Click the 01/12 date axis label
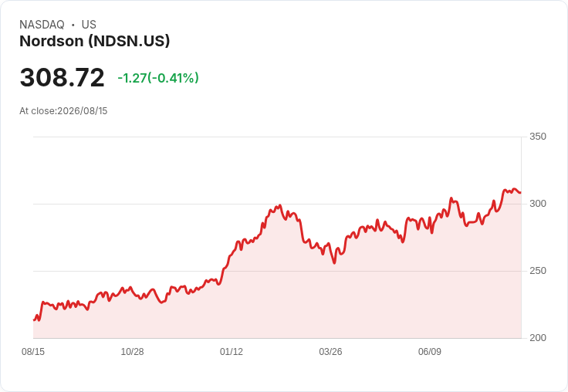Image resolution: width=568 pixels, height=392 pixels. 231,352
